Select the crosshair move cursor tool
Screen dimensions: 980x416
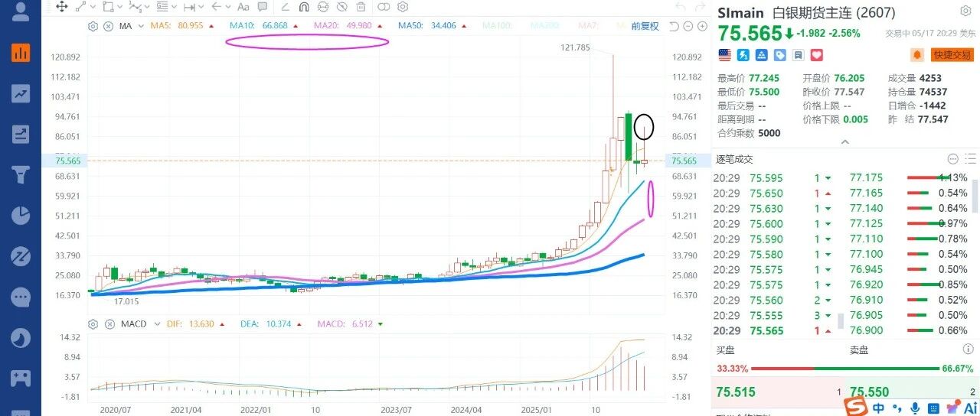point(61,7)
